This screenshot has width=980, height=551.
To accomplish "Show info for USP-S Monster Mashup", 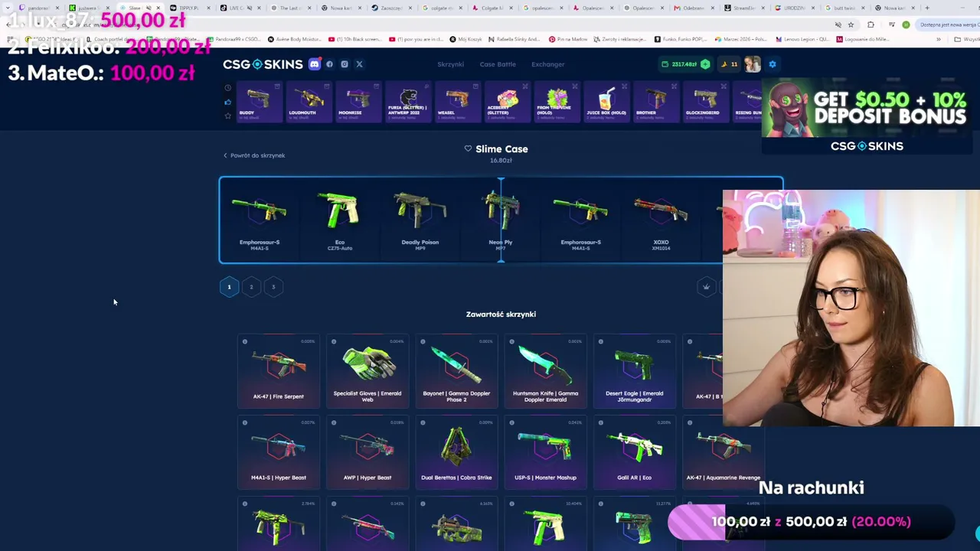I will click(x=511, y=422).
